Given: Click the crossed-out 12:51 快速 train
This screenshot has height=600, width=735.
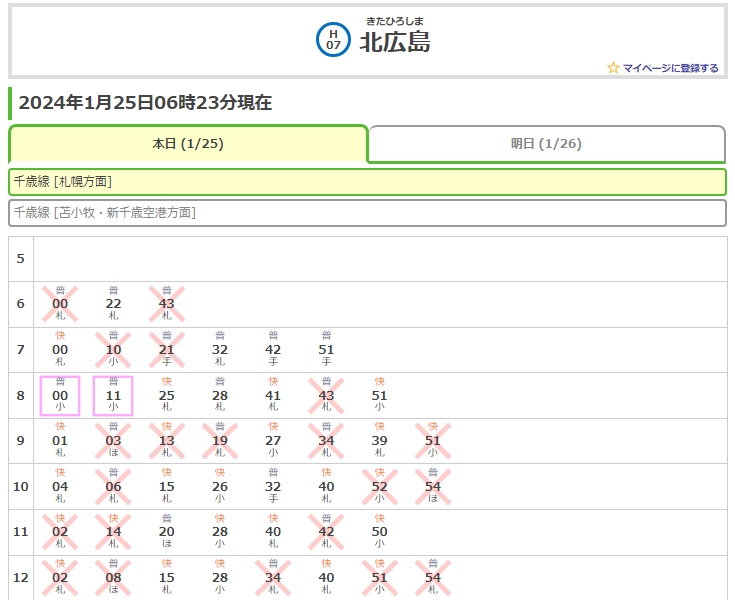Looking at the screenshot, I should [379, 577].
